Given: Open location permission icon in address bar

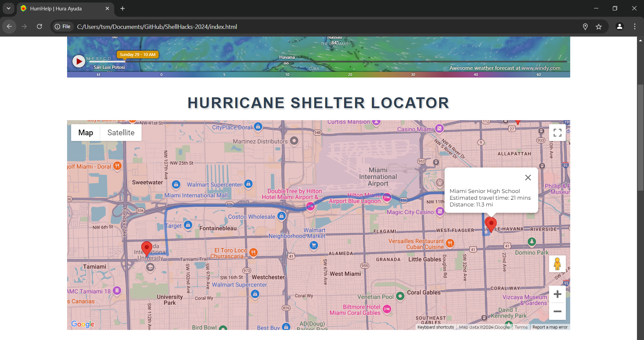Looking at the screenshot, I should pos(585,27).
